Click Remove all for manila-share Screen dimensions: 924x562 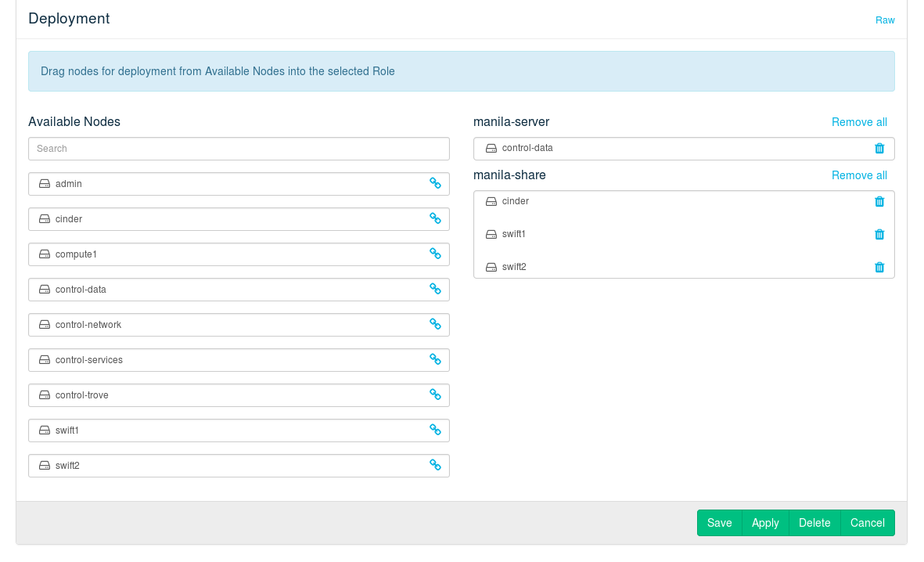(859, 175)
